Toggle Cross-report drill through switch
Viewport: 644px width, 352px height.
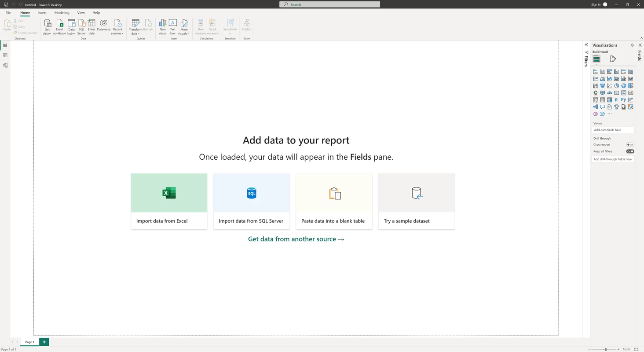pyautogui.click(x=630, y=144)
